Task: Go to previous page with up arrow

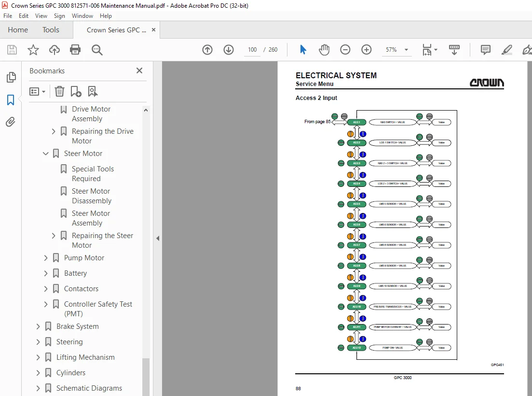Action: point(207,50)
